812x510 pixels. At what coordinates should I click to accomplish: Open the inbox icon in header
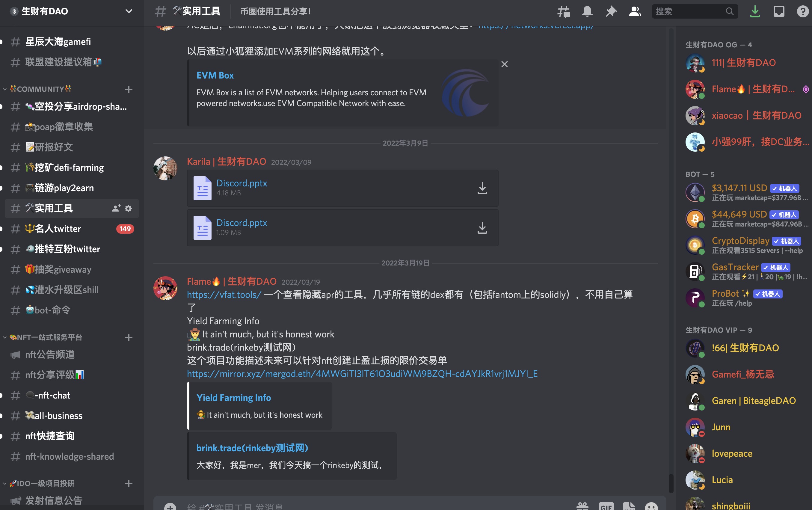click(779, 11)
